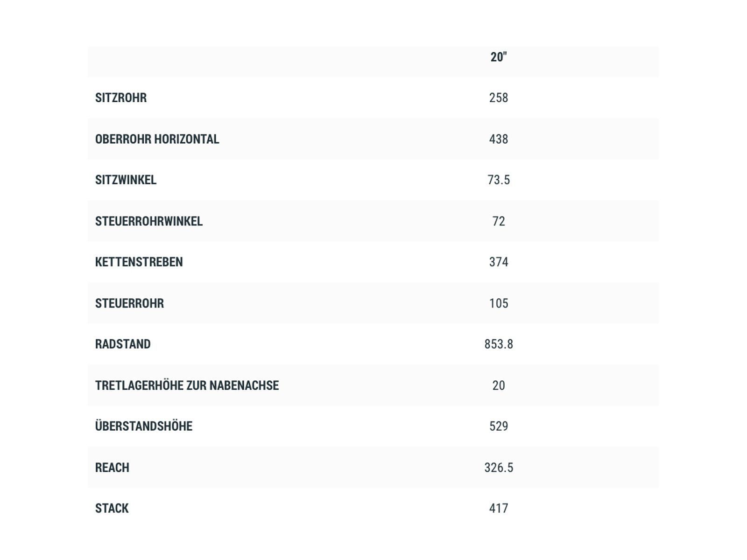Select the Steuerrohrwinkel value 72
The height and width of the screenshot is (560, 747).
click(x=499, y=221)
